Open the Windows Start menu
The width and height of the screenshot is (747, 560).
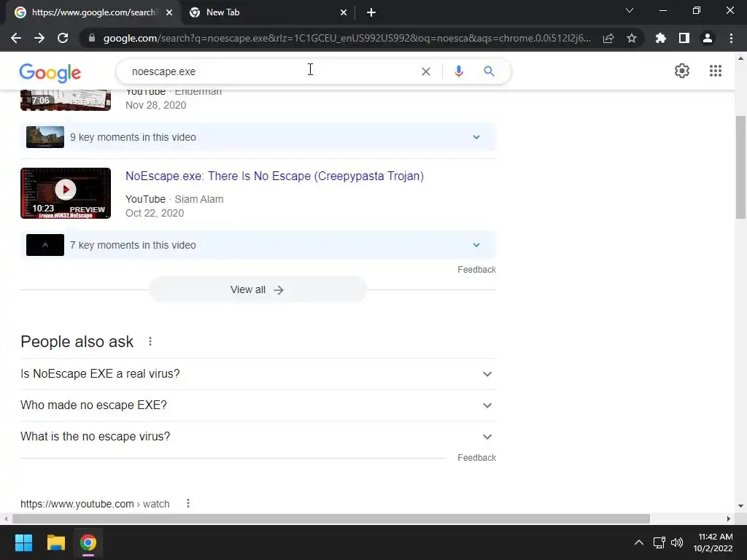pyautogui.click(x=23, y=542)
